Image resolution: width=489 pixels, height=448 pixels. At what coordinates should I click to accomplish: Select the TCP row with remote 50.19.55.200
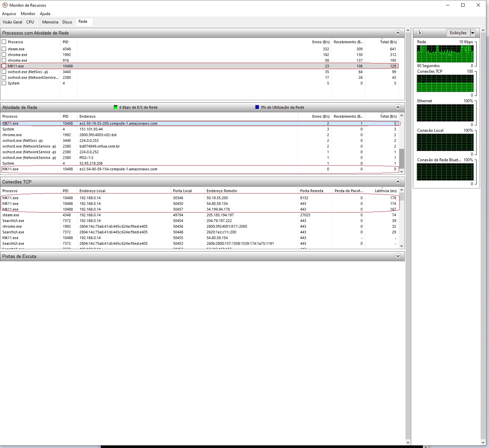(x=200, y=198)
